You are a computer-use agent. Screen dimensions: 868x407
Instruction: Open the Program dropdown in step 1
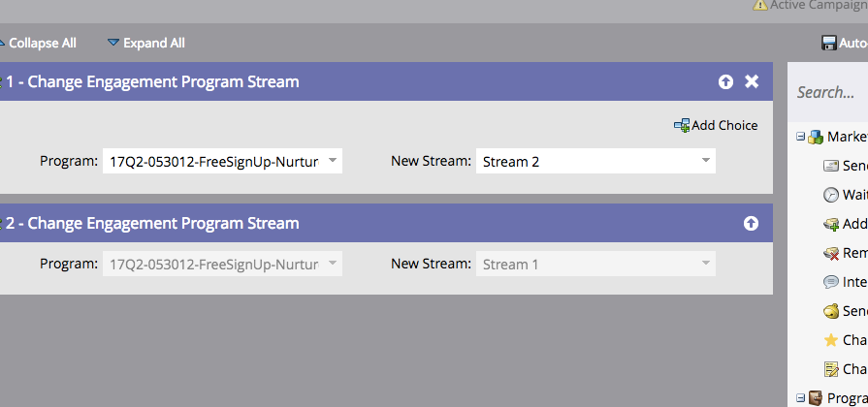[x=222, y=161]
